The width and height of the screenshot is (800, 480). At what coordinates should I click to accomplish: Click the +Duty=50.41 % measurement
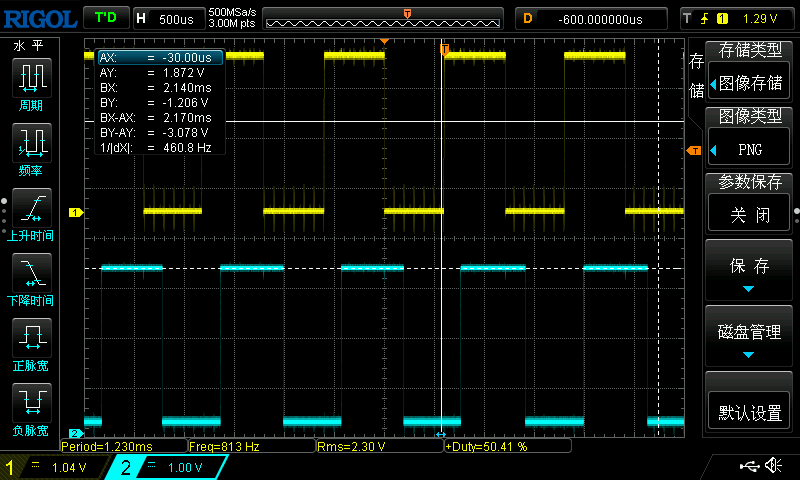pyautogui.click(x=508, y=446)
